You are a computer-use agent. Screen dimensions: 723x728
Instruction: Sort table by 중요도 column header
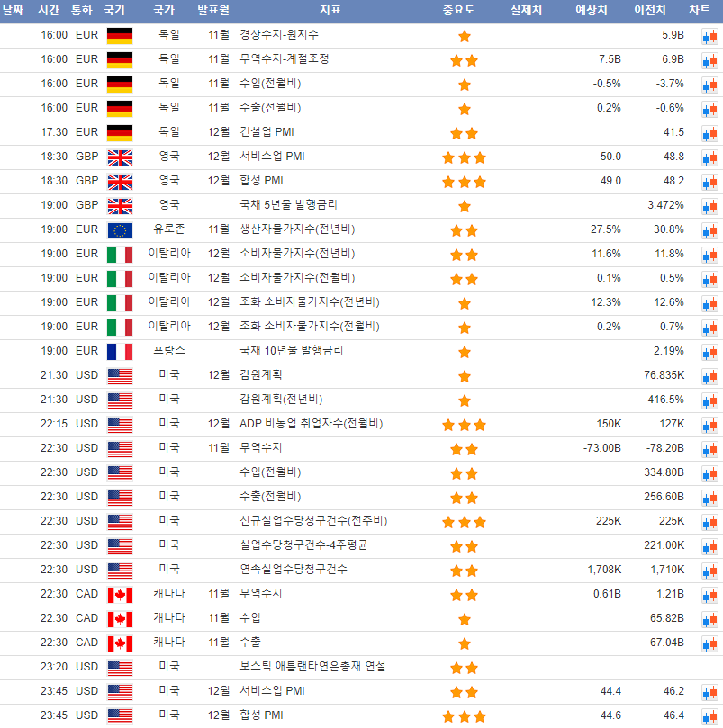(x=458, y=11)
